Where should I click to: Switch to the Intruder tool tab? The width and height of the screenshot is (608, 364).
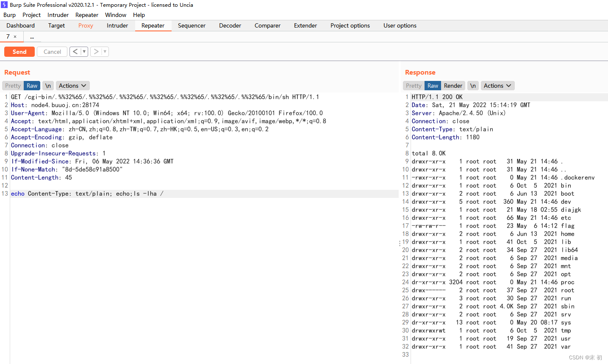click(117, 25)
